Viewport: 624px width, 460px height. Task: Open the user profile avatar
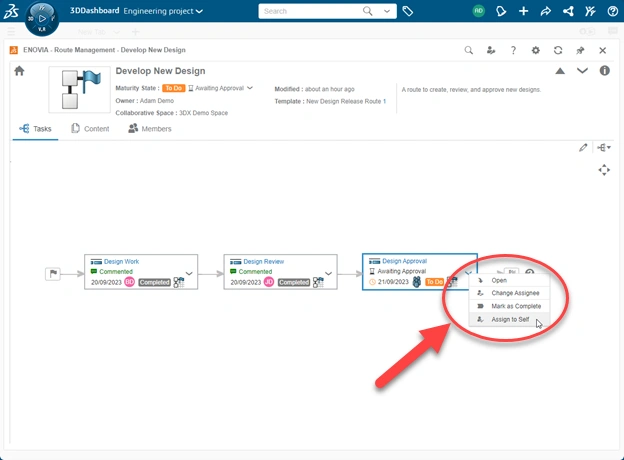478,11
